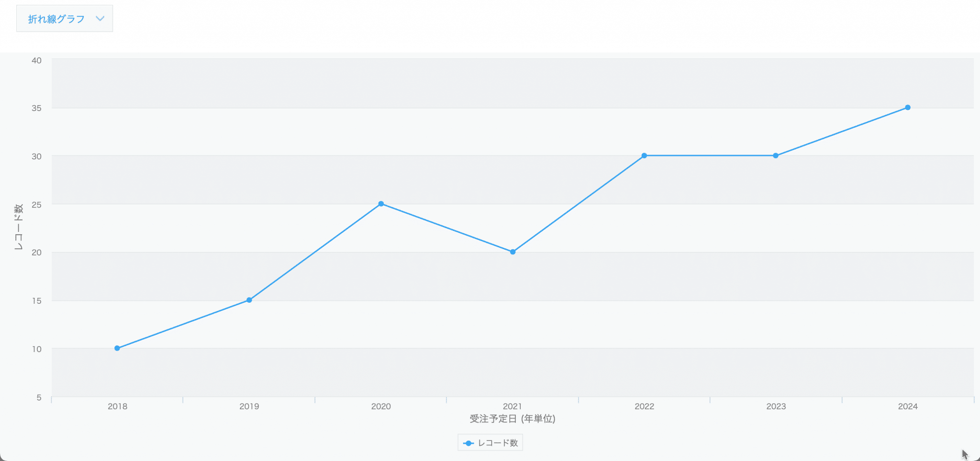Viewport: 980px width, 461px height.
Task: Click the 2020 x-axis label
Action: pyautogui.click(x=381, y=406)
